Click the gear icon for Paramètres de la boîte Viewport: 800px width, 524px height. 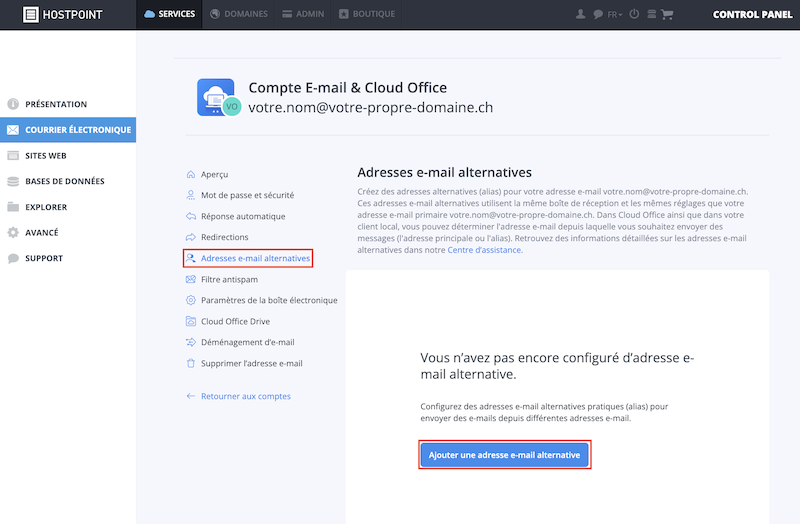point(191,300)
